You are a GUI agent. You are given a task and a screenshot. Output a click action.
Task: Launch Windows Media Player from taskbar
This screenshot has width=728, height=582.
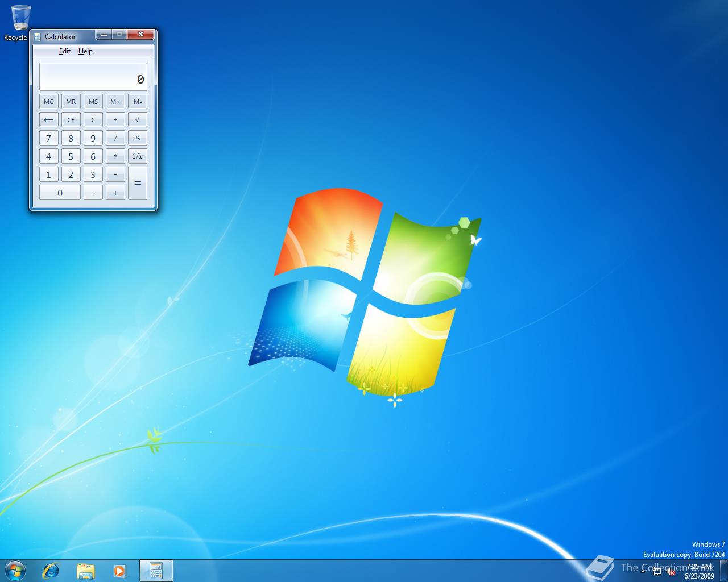(x=120, y=571)
